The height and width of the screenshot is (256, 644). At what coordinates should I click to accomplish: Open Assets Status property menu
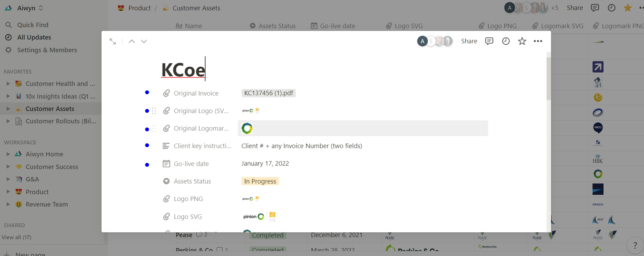pos(187,181)
